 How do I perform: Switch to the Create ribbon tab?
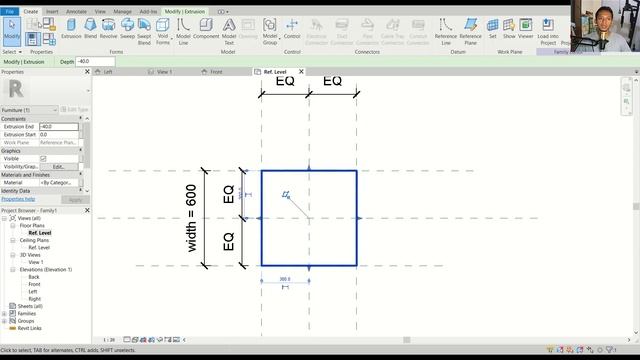click(x=31, y=11)
